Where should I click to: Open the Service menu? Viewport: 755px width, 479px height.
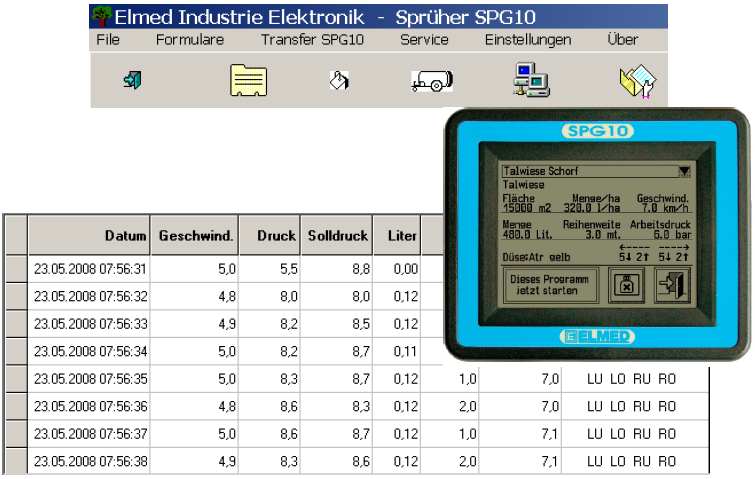424,40
